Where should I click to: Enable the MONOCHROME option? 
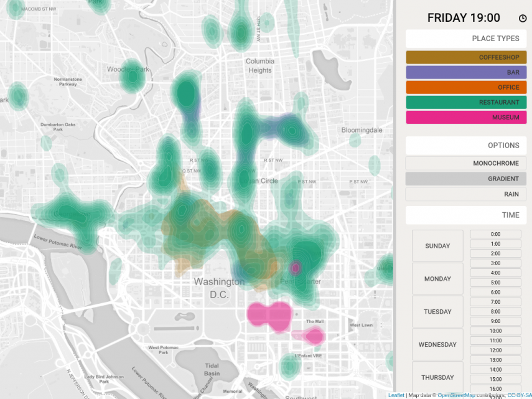tap(466, 163)
